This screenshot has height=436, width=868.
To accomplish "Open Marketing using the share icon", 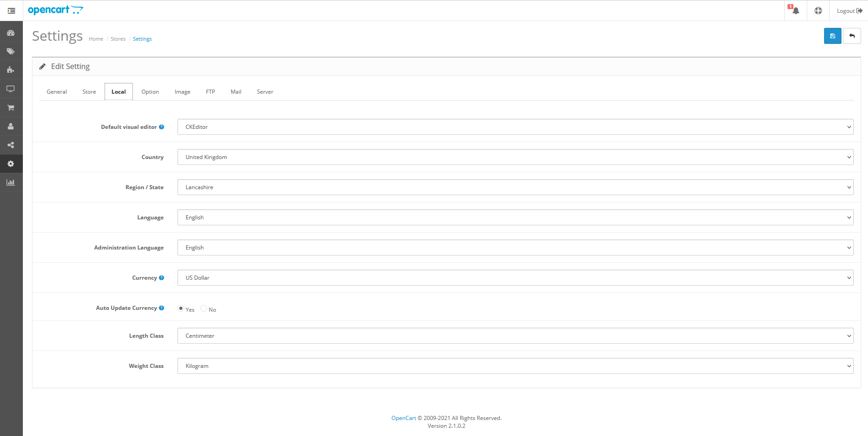I will tap(11, 145).
